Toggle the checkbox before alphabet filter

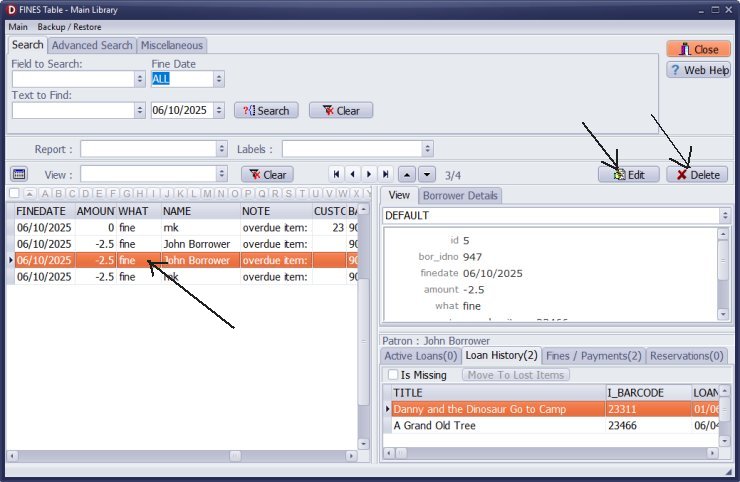(14, 193)
